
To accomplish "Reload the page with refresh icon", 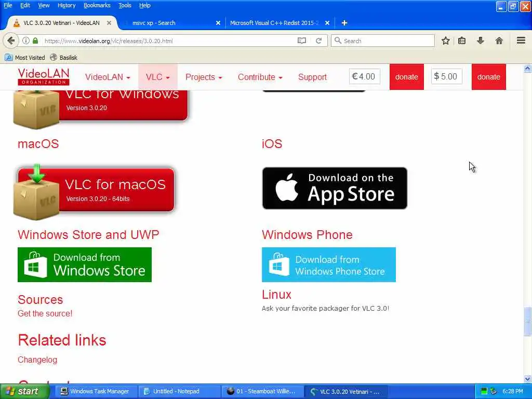I will 318,41.
